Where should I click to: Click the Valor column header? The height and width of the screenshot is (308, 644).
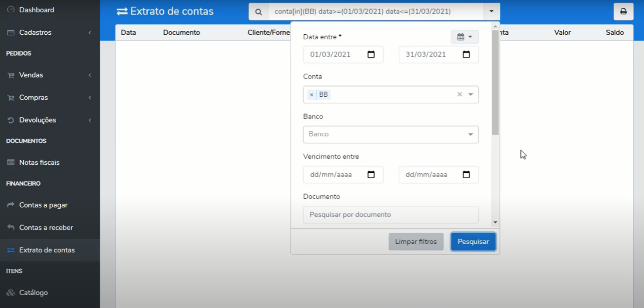[x=562, y=32]
